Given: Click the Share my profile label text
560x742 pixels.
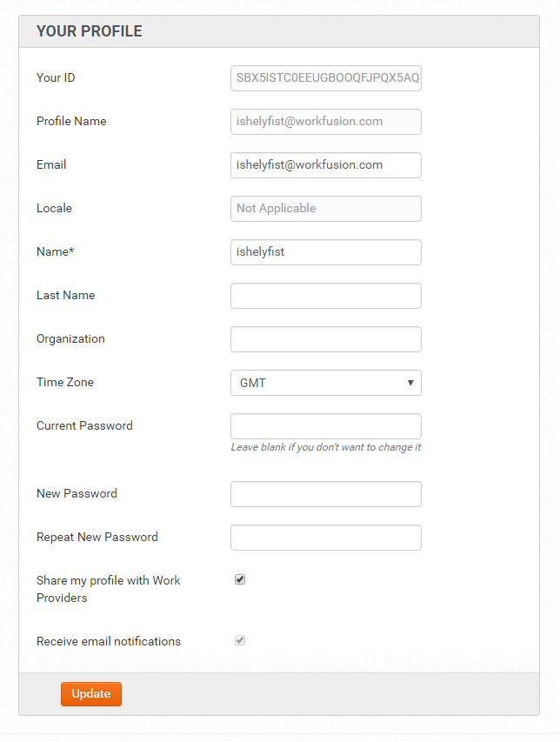Looking at the screenshot, I should (x=109, y=589).
